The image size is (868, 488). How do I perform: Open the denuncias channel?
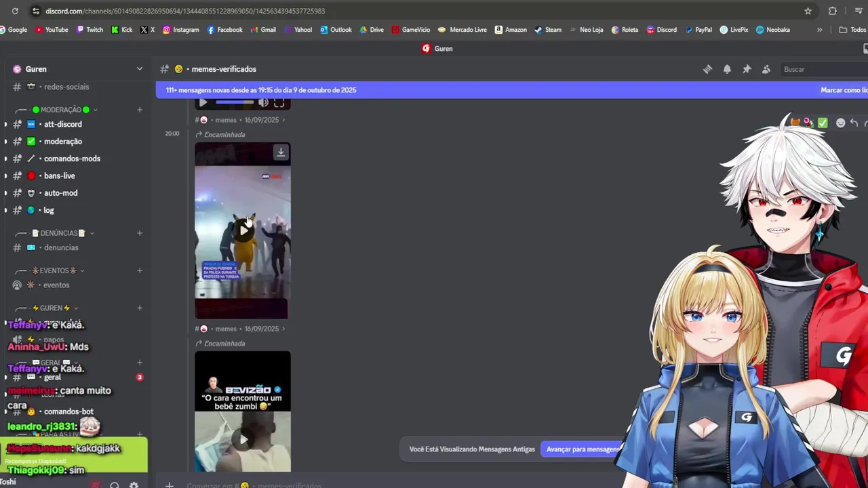pyautogui.click(x=77, y=248)
